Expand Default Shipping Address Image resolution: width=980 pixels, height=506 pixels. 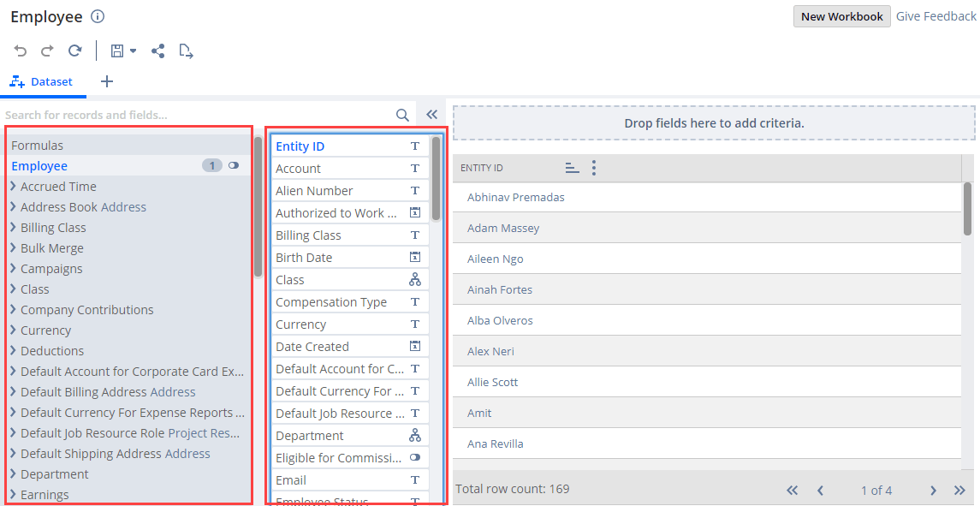(14, 454)
